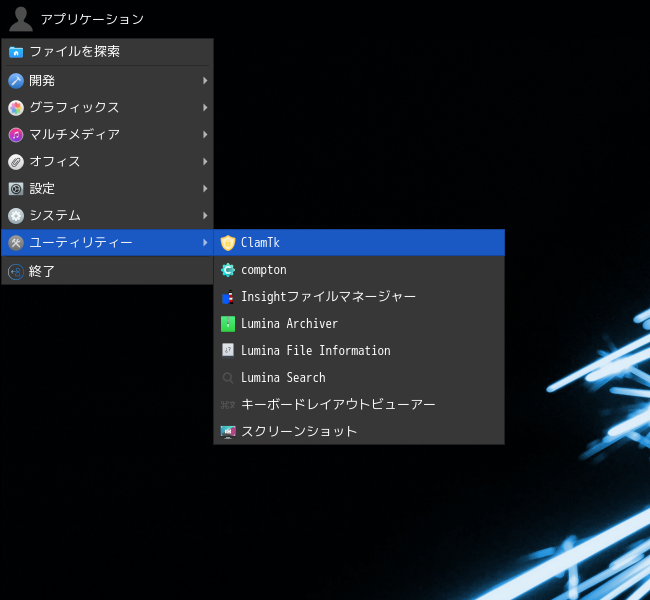
Task: Open Insightファイルマネージャー entry
Action: click(x=359, y=297)
